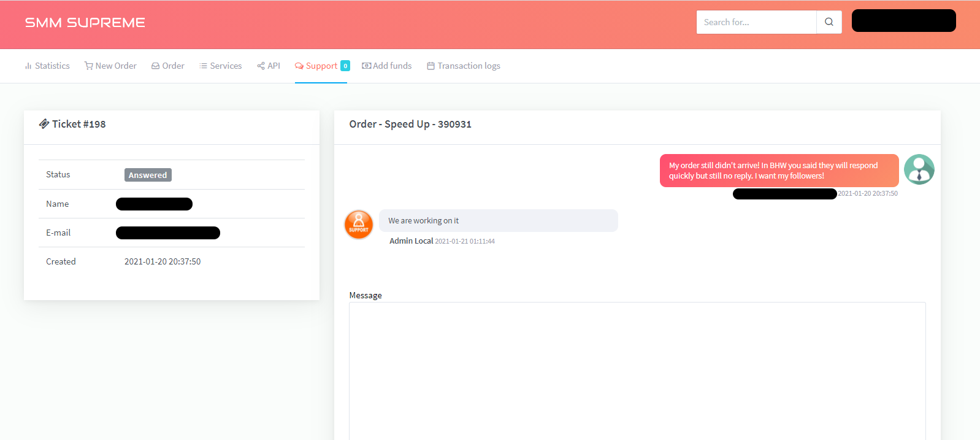Open the redacted user account button
The width and height of the screenshot is (980, 440).
point(903,21)
